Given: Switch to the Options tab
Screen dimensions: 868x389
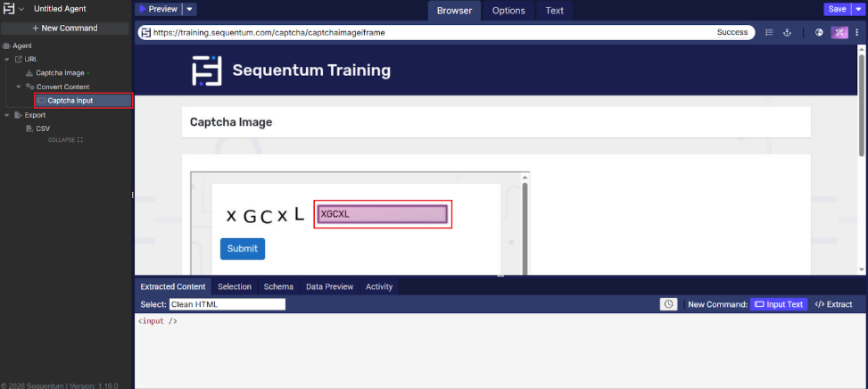Looking at the screenshot, I should [508, 11].
